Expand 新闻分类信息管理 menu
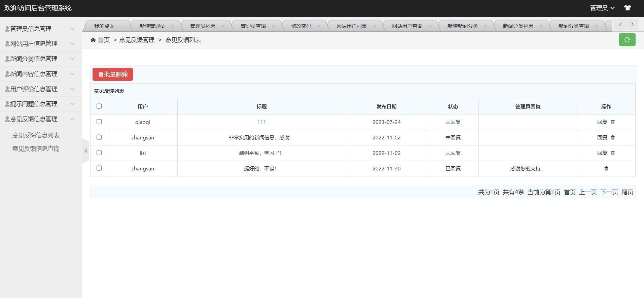This screenshot has height=298, width=644. [41, 59]
